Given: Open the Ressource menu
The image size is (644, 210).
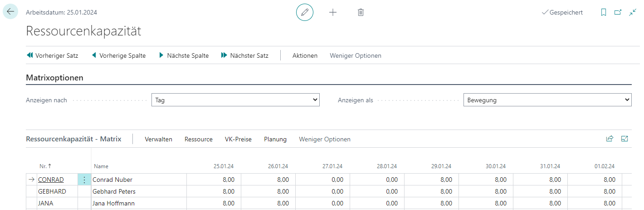Looking at the screenshot, I should [199, 139].
